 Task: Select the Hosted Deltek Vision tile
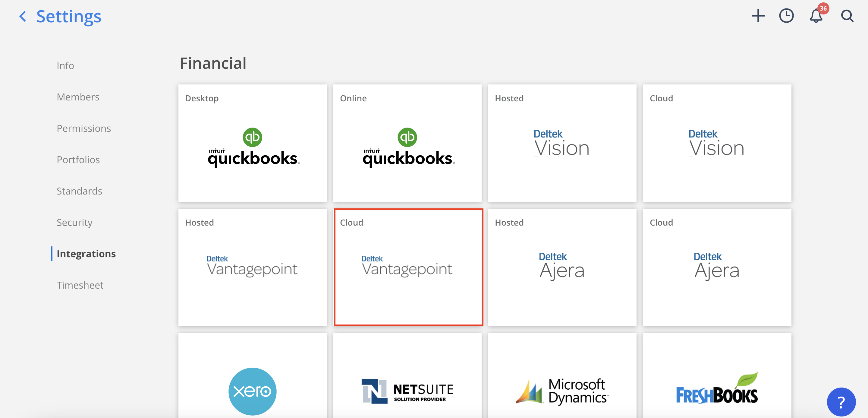(562, 143)
